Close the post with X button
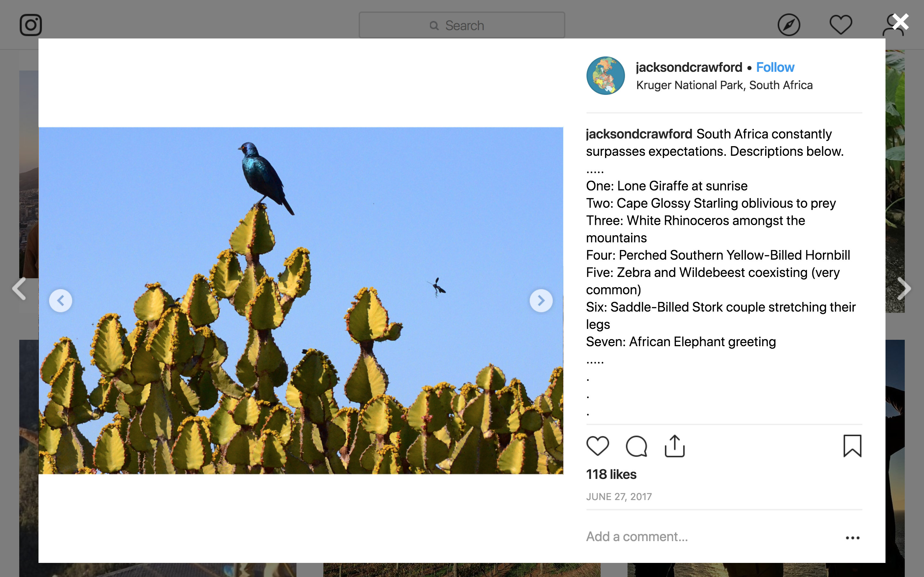This screenshot has width=924, height=577. [x=901, y=22]
